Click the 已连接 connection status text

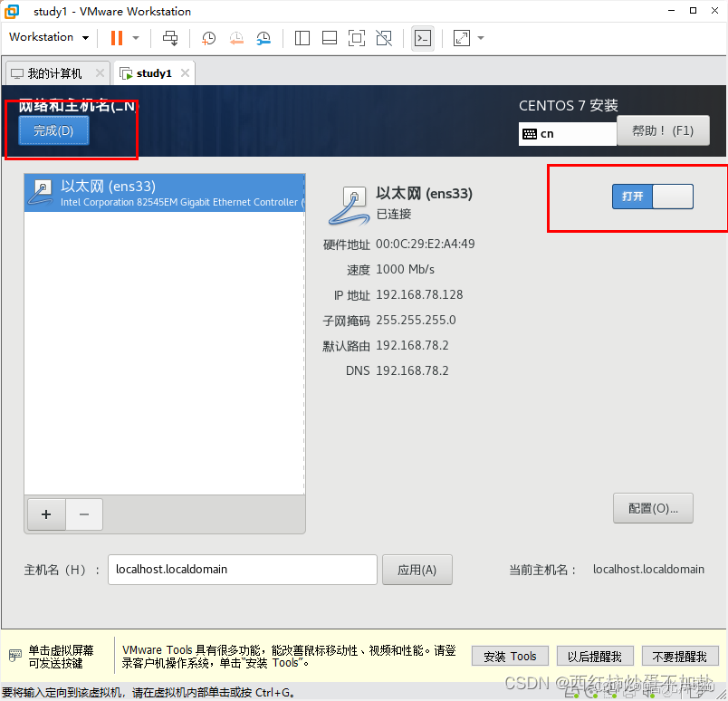(394, 214)
